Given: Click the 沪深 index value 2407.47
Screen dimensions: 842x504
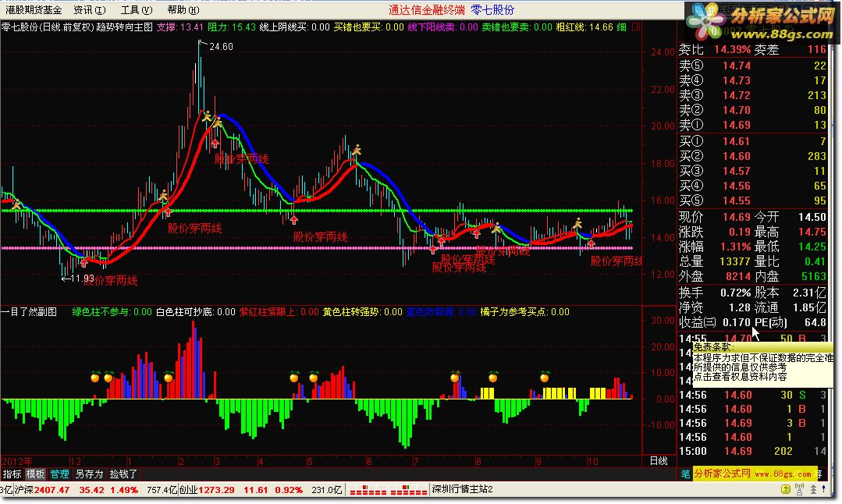Looking at the screenshot, I should click(x=52, y=489).
